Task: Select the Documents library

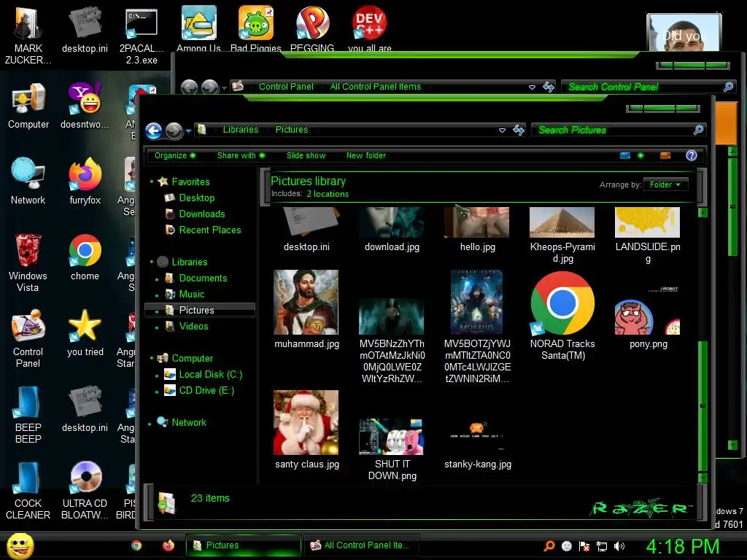Action: [203, 278]
